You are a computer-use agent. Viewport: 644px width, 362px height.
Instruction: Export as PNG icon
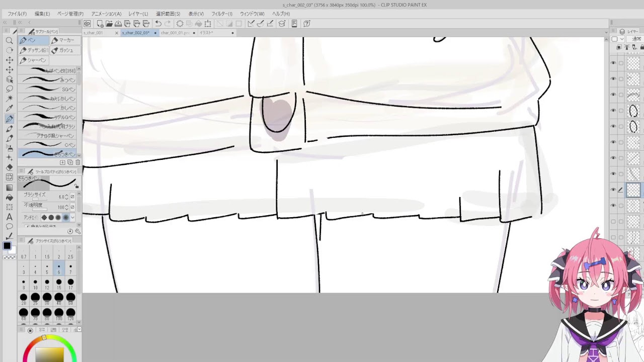tap(136, 24)
